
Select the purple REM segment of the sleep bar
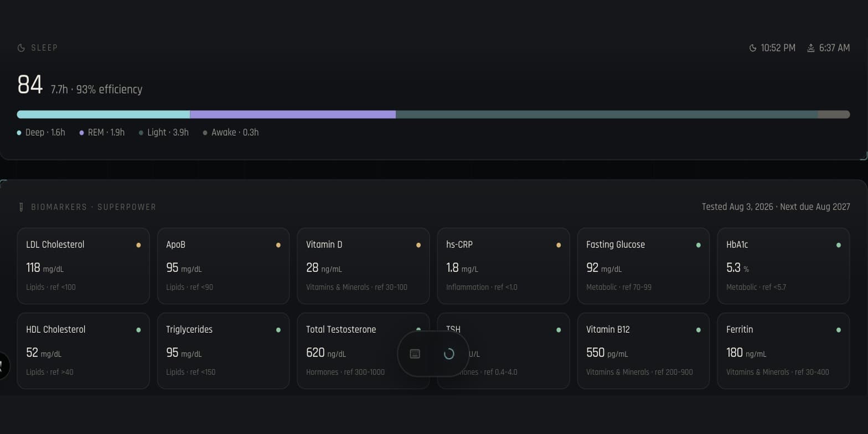(x=293, y=115)
